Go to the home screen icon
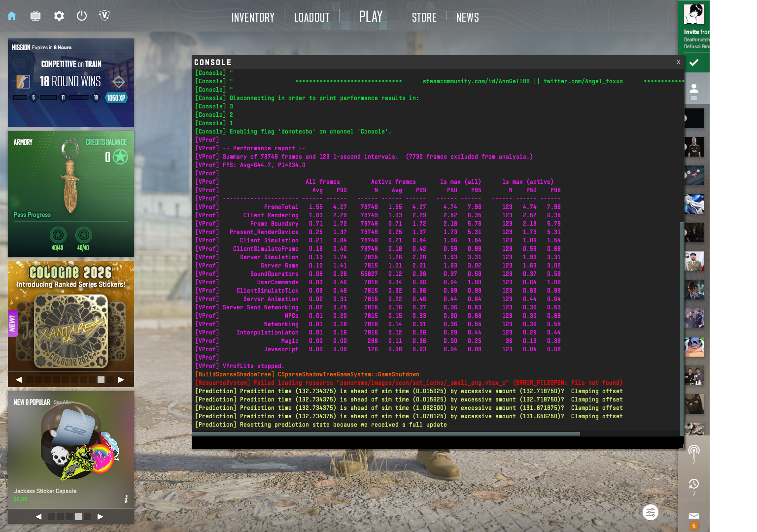This screenshot has height=532, width=757. [x=12, y=16]
